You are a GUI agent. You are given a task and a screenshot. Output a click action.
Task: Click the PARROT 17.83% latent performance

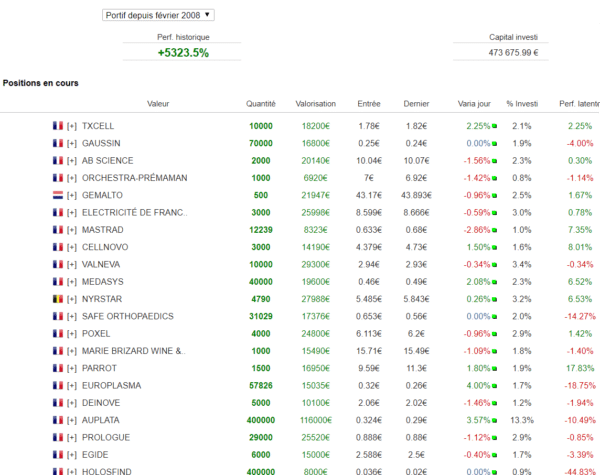580,368
